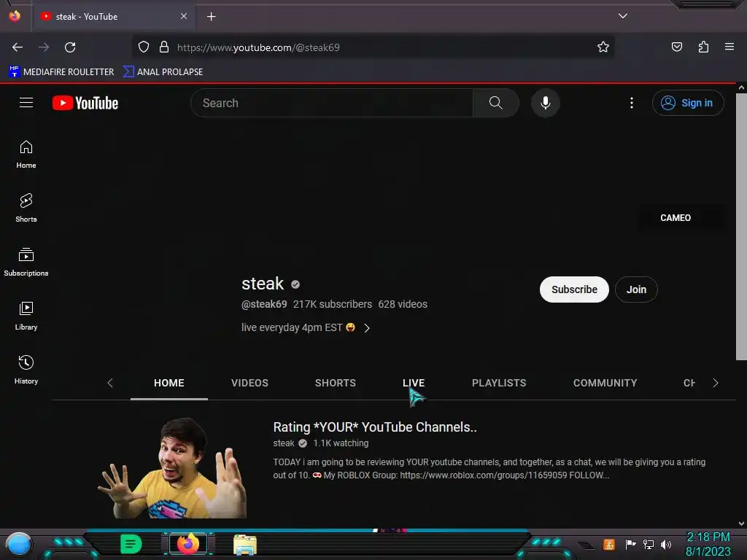Go to Home in the sidebar
Image resolution: width=747 pixels, height=560 pixels.
26,155
